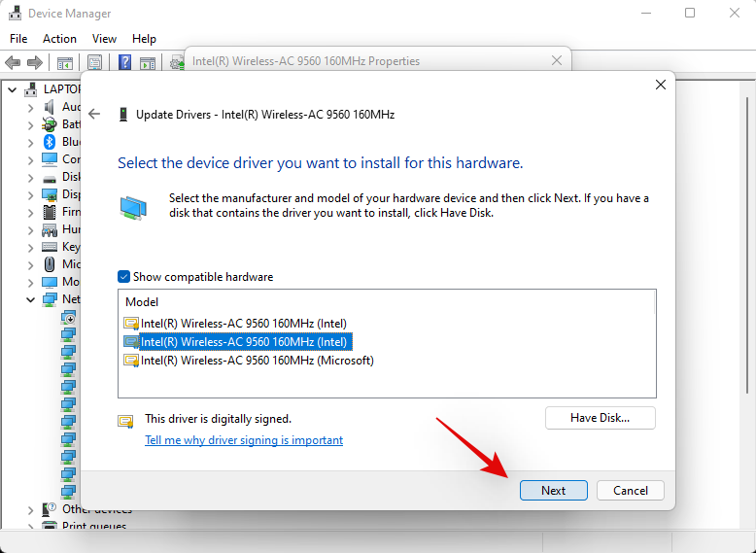756x553 pixels.
Task: Click 'This driver is digitally signed.' text
Action: [218, 419]
